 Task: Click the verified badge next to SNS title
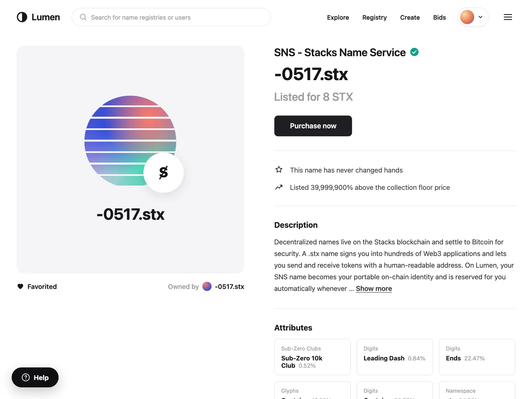[414, 52]
